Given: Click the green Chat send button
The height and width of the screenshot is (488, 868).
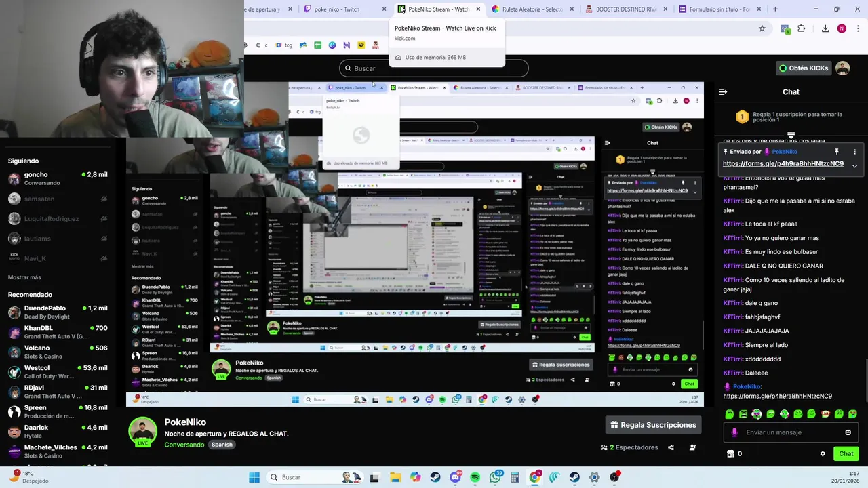Looking at the screenshot, I should click(846, 454).
